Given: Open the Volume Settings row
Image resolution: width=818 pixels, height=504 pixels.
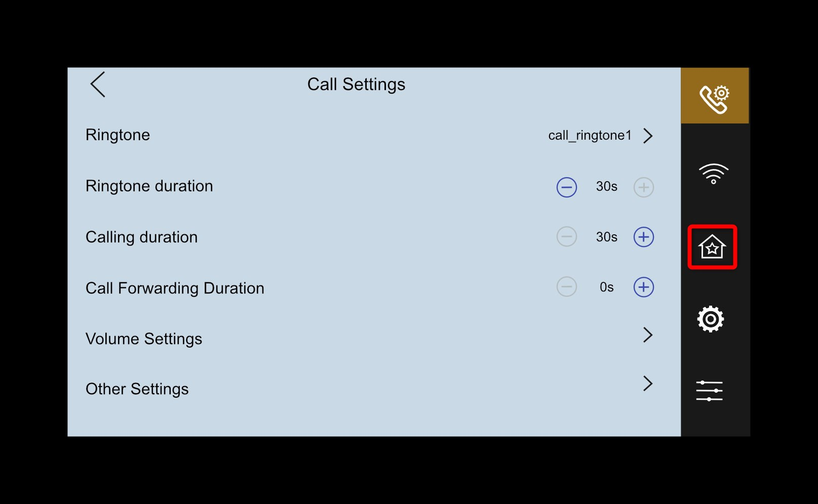Looking at the screenshot, I should [144, 339].
